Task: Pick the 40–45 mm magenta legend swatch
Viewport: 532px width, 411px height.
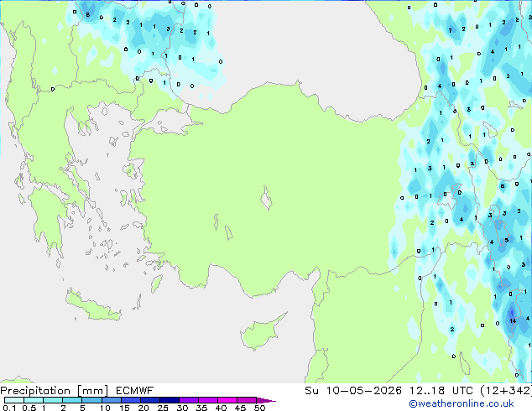Action: [x=227, y=400]
